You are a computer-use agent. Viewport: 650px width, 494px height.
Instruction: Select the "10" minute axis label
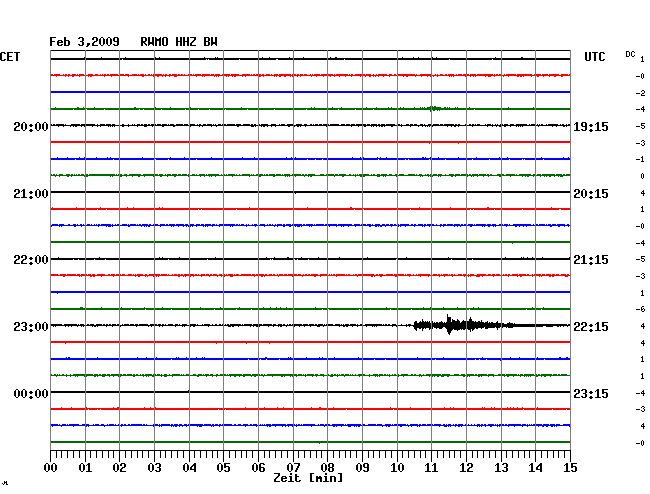397,467
